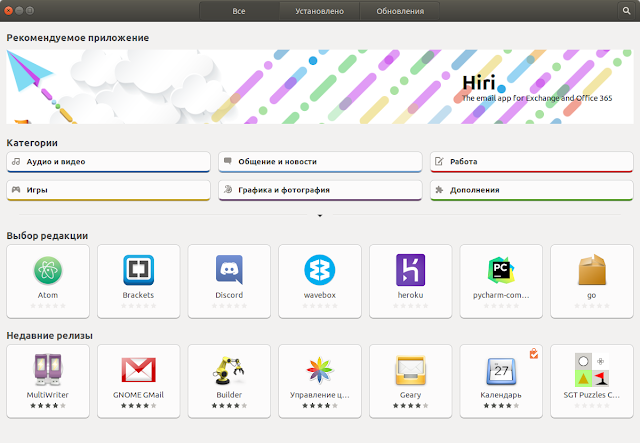Click the Календарь label text

pos(501,395)
